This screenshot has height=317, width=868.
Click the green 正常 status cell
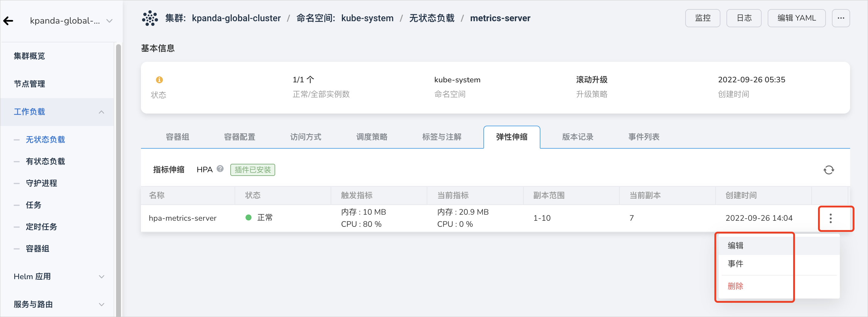[x=259, y=218]
